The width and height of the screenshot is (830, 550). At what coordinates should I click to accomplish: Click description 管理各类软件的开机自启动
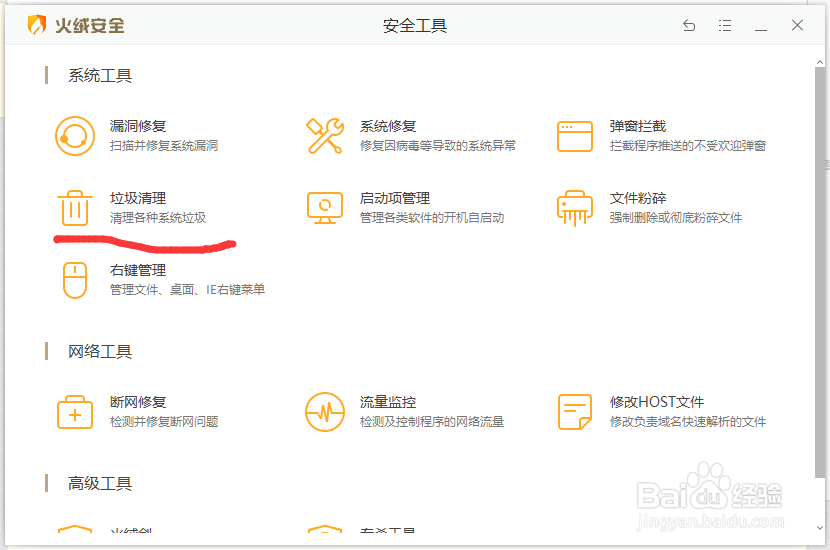pos(431,218)
